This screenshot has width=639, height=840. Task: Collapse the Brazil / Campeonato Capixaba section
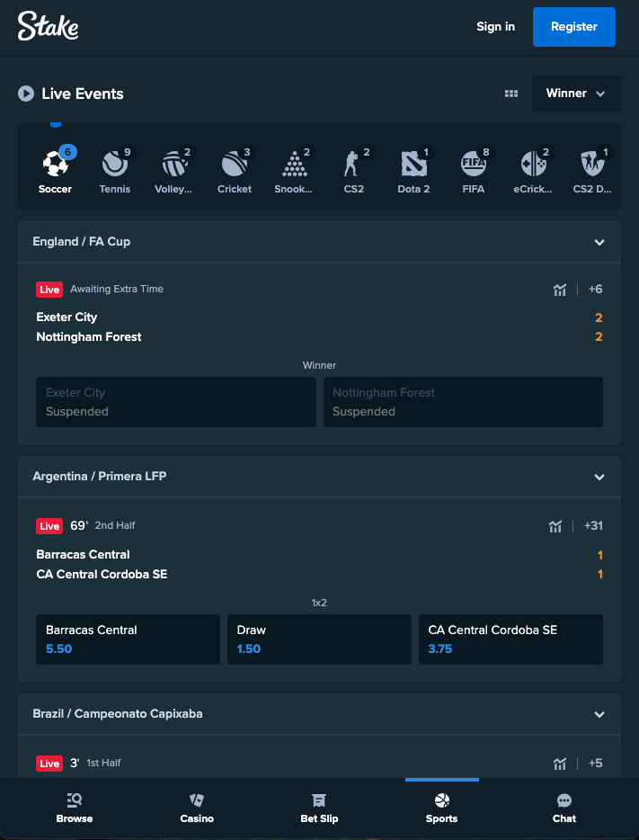(x=599, y=714)
